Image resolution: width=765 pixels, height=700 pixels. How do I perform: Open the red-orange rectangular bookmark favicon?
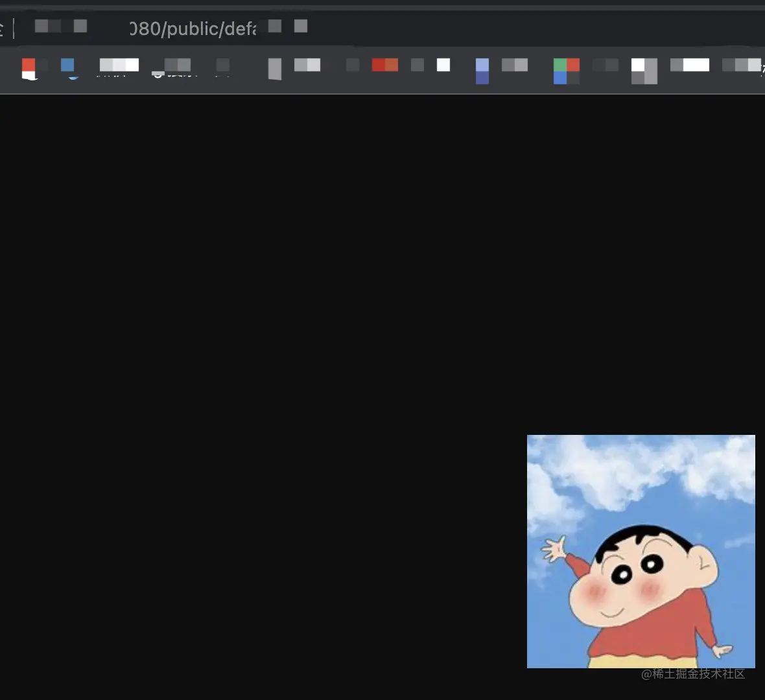(384, 65)
